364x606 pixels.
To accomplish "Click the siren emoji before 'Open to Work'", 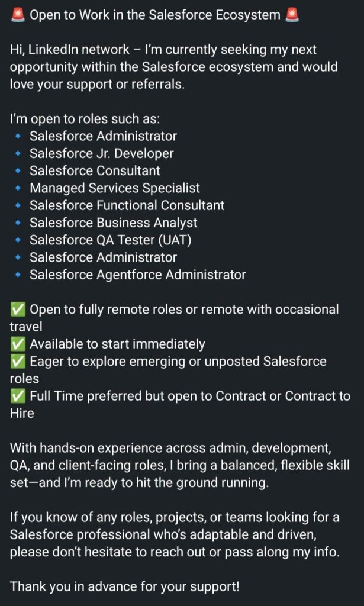I will [x=18, y=15].
